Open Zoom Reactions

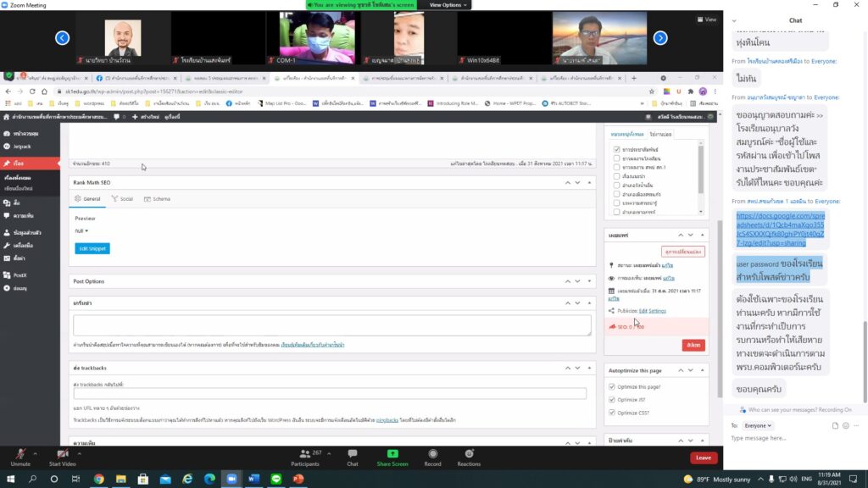click(x=469, y=457)
